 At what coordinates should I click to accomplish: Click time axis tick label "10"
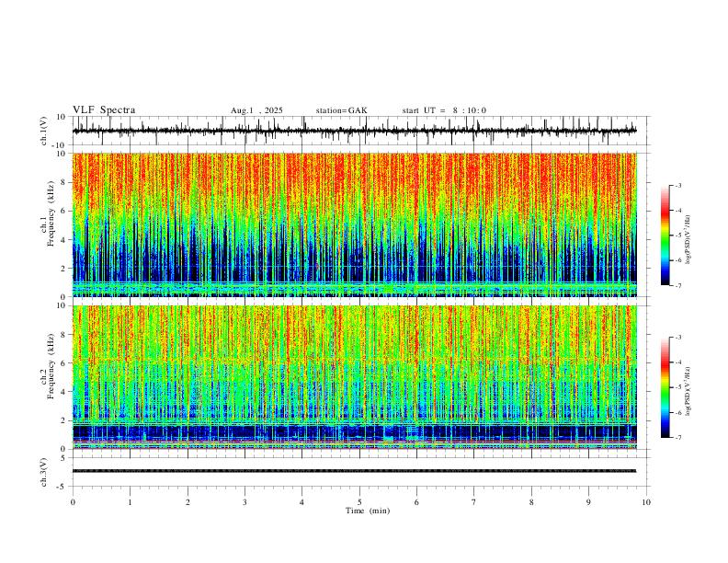click(646, 502)
